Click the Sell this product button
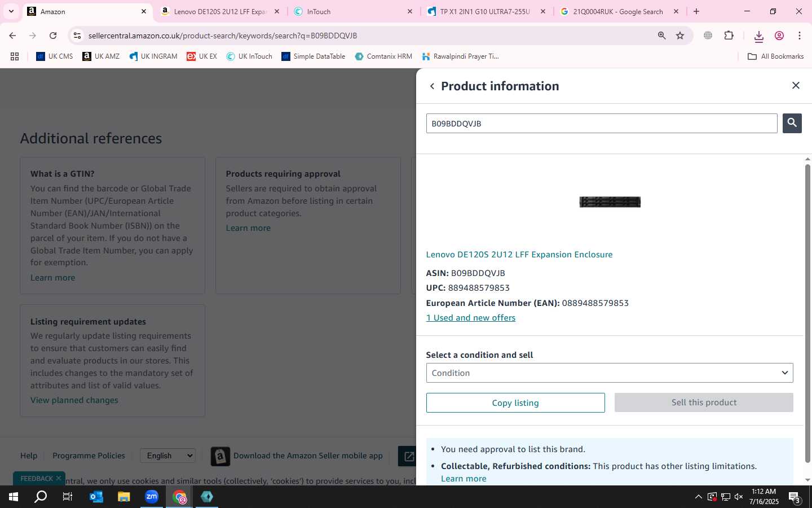 [704, 402]
